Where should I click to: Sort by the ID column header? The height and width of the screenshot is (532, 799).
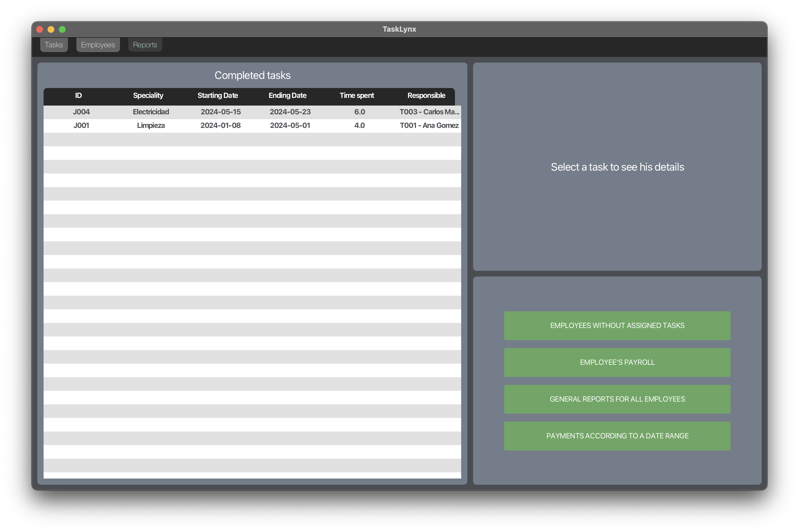[78, 95]
